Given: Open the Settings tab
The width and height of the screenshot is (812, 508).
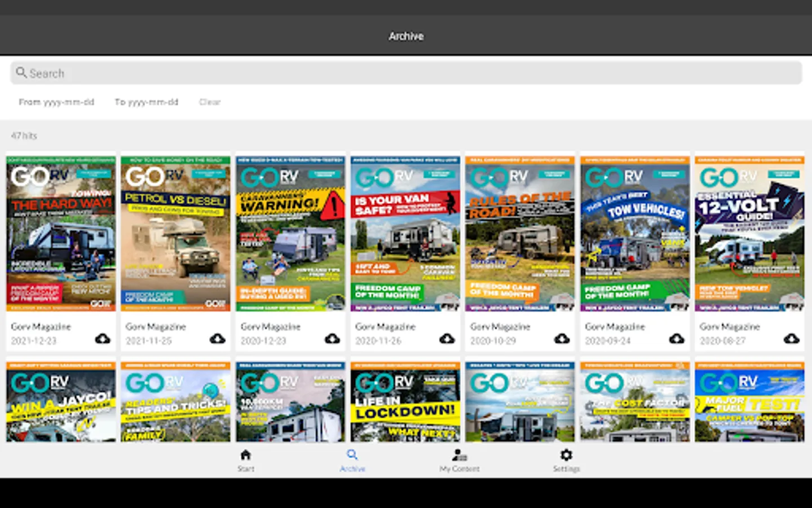Looking at the screenshot, I should tap(566, 460).
